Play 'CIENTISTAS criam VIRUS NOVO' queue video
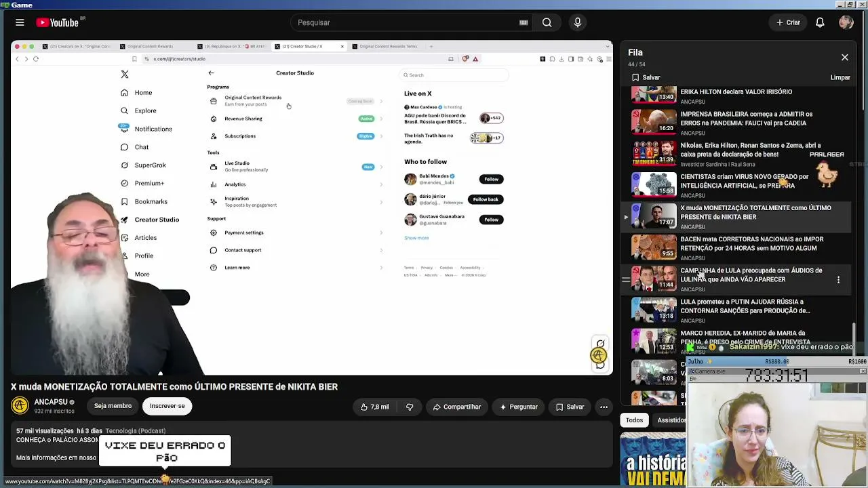Image resolution: width=868 pixels, height=488 pixels. click(x=744, y=181)
